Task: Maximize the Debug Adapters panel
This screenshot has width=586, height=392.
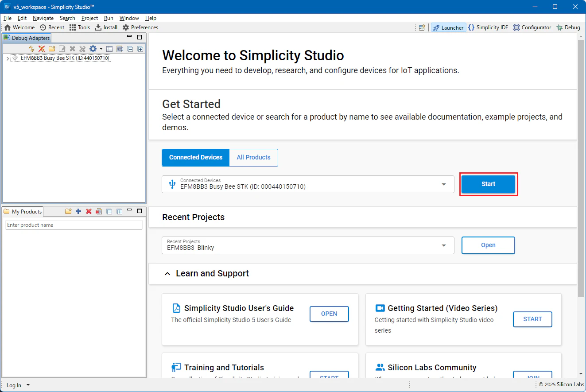Action: tap(140, 37)
